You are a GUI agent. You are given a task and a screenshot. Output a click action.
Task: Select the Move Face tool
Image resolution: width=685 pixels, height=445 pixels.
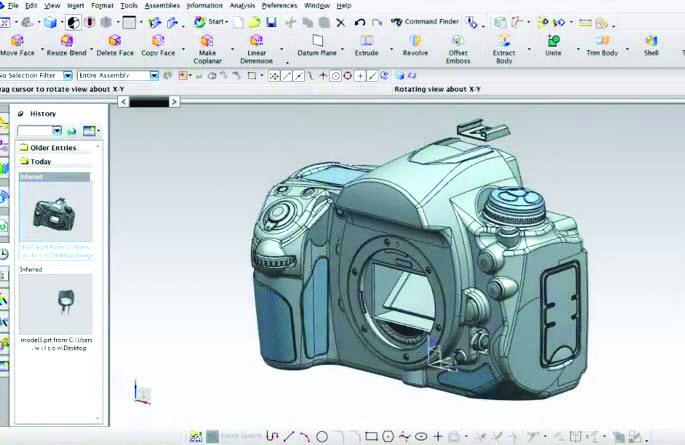click(17, 45)
